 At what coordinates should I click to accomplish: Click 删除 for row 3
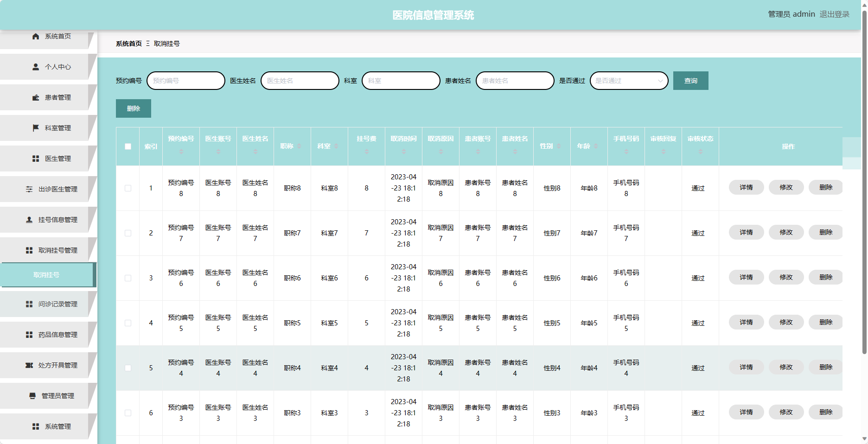tap(826, 277)
